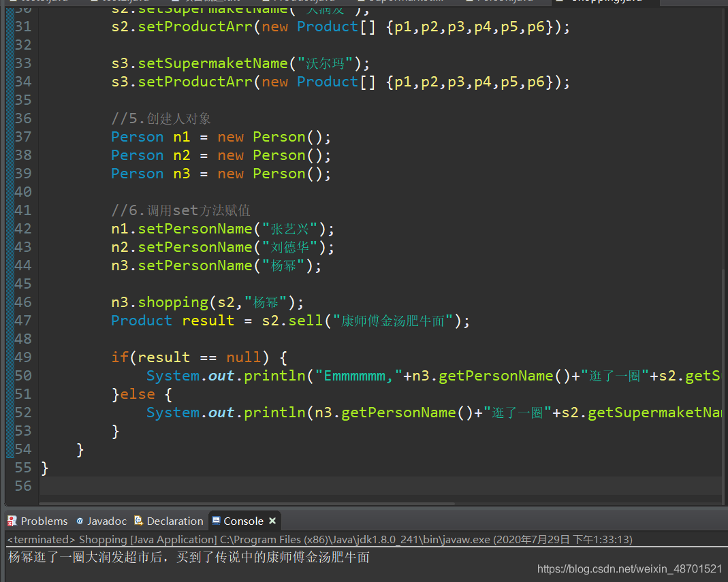Click the n3.shopping method call line

coord(207,303)
